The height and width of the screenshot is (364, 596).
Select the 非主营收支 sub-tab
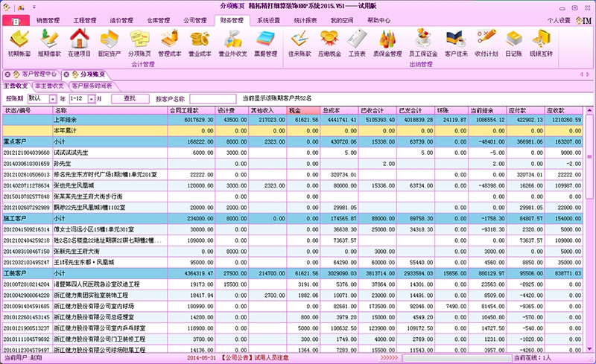pyautogui.click(x=49, y=86)
